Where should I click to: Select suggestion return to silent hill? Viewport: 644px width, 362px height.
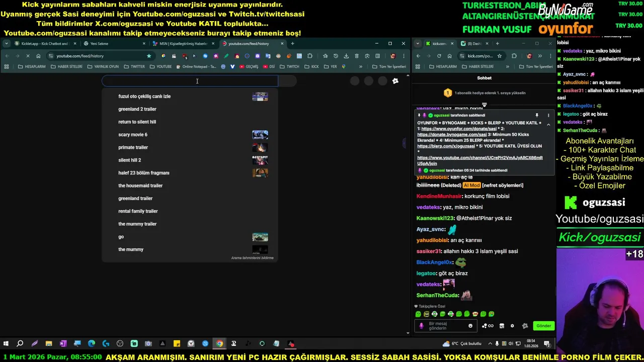click(190, 122)
